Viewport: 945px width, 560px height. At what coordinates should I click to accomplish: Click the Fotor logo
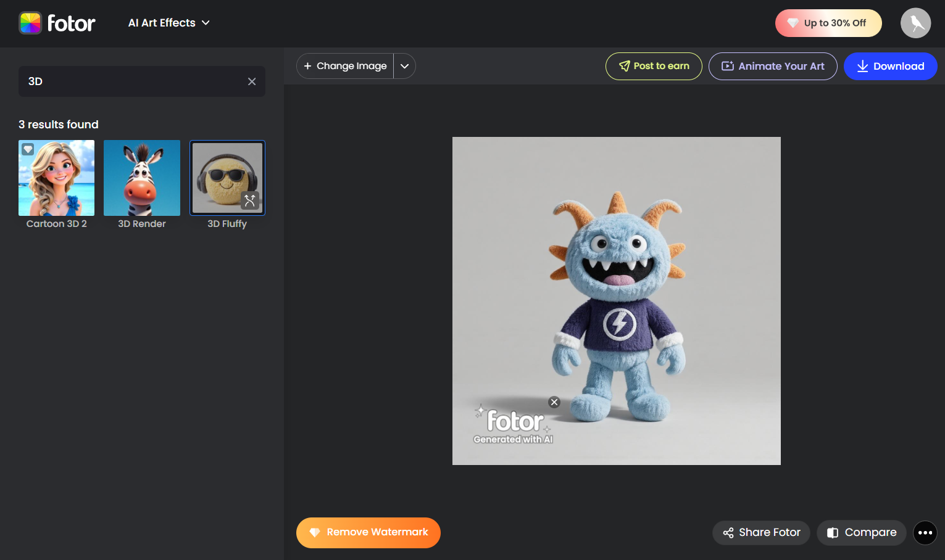coord(57,23)
